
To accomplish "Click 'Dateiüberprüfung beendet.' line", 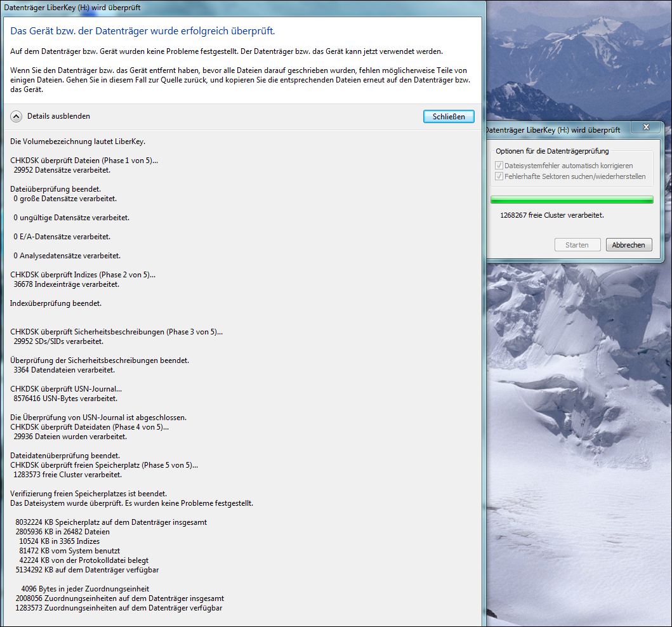I will coord(56,189).
